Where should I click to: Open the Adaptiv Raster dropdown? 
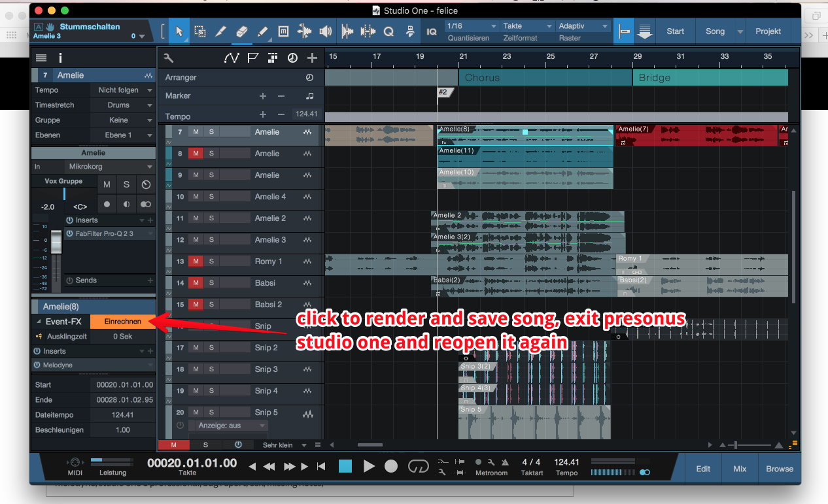583,26
